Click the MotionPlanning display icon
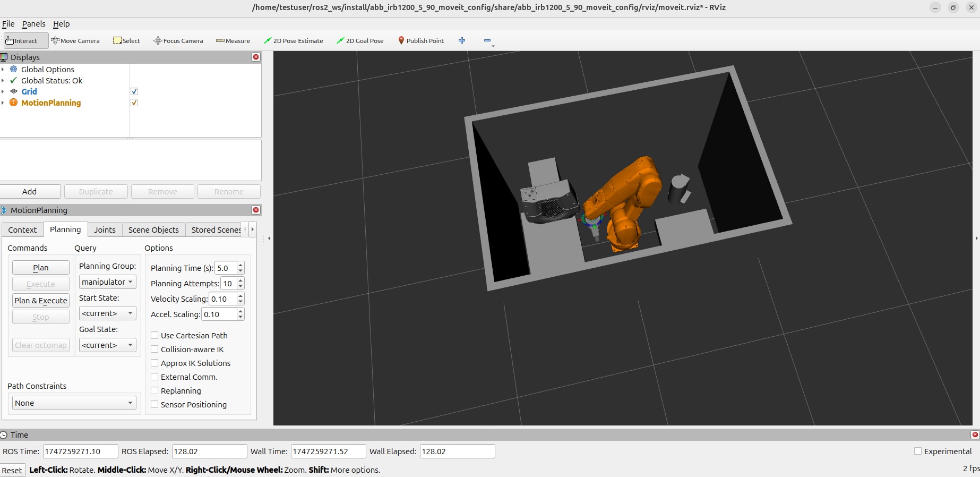This screenshot has width=980, height=477. [x=14, y=103]
